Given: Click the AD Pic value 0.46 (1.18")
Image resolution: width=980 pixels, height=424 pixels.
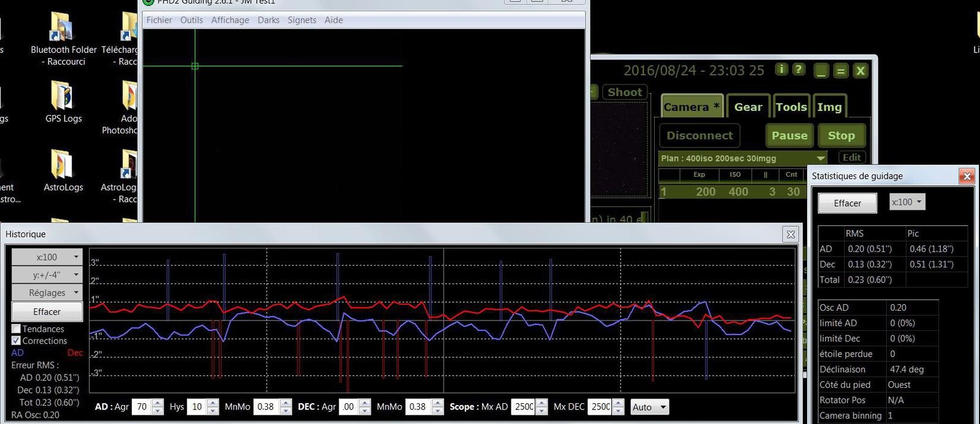Looking at the screenshot, I should [932, 248].
